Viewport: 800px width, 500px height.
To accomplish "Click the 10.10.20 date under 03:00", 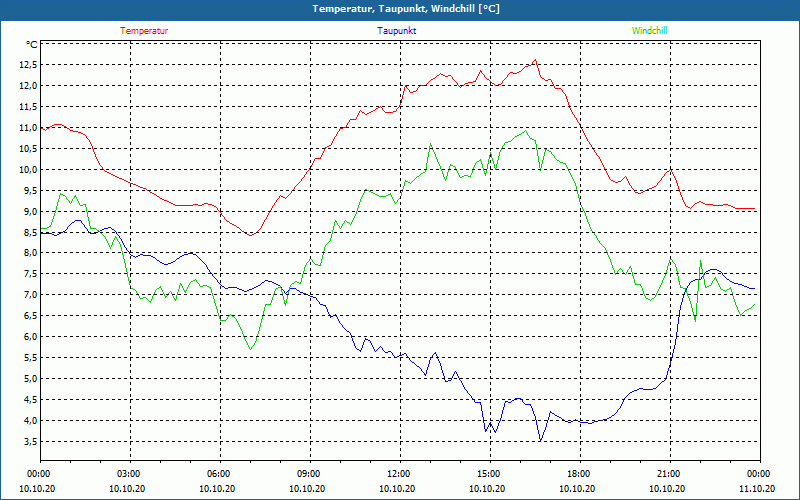I will [128, 488].
